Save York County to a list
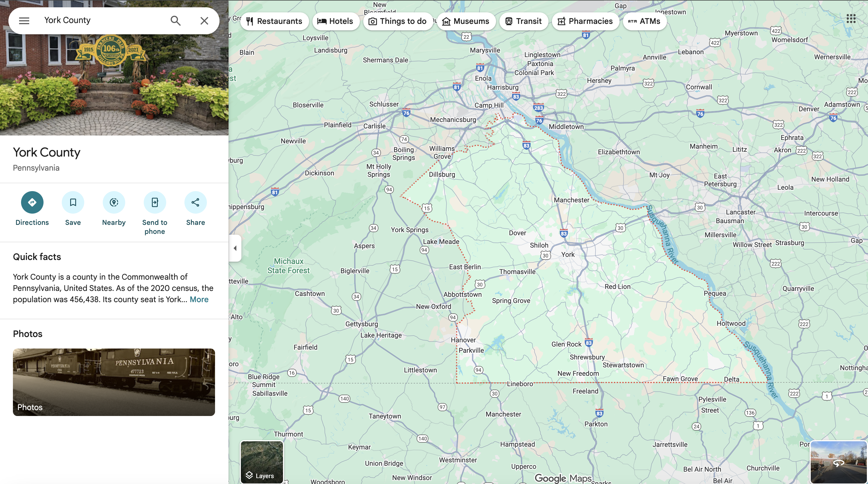This screenshot has height=484, width=868. click(73, 202)
